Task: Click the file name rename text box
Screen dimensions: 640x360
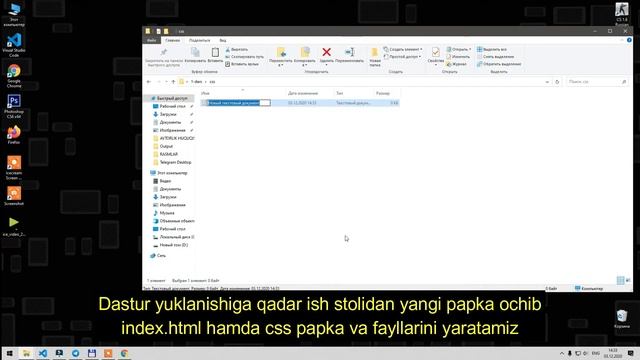Action: [x=239, y=103]
